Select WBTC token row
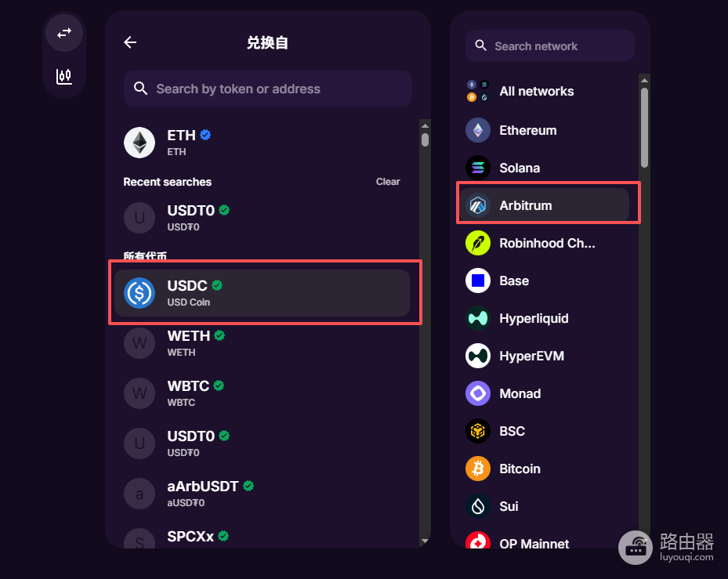This screenshot has width=728, height=579. click(263, 393)
